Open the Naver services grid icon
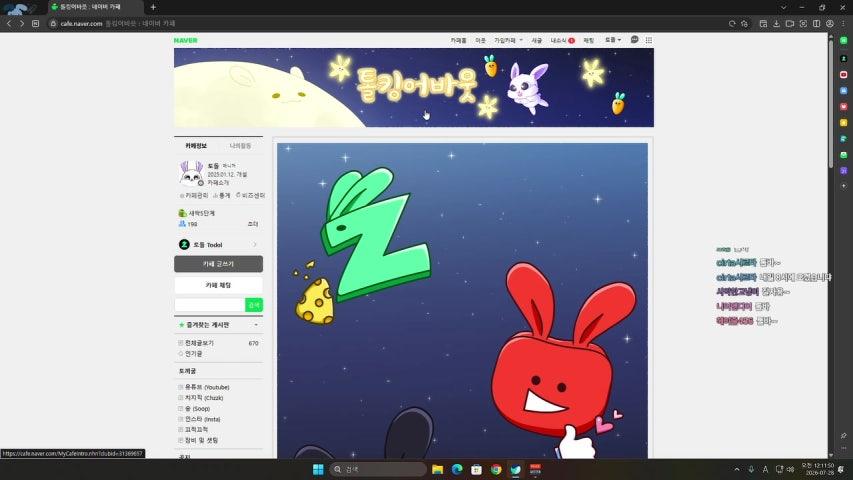This screenshot has width=853, height=480. pyautogui.click(x=648, y=40)
